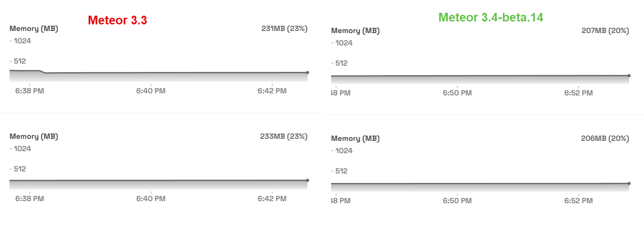Click the end-point dot on the 231MB chart line
Screen dimensions: 644x228
[x=307, y=72]
